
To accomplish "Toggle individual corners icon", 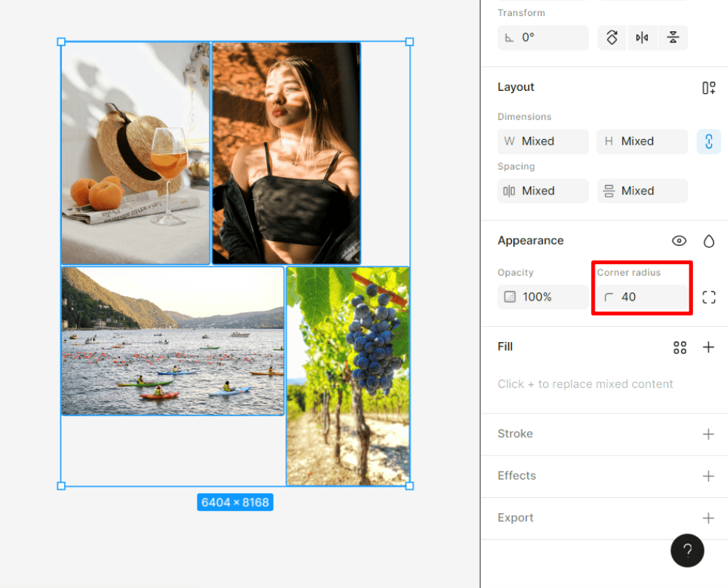I will 708,297.
